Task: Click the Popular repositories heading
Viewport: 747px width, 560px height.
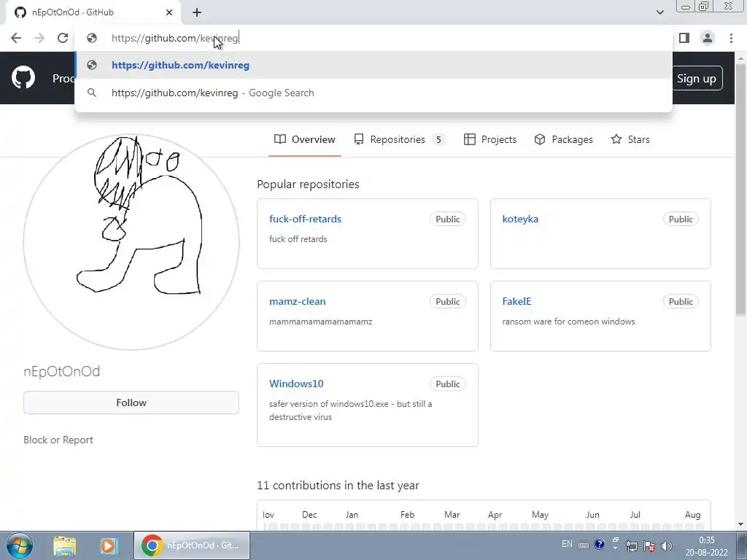Action: tap(308, 184)
